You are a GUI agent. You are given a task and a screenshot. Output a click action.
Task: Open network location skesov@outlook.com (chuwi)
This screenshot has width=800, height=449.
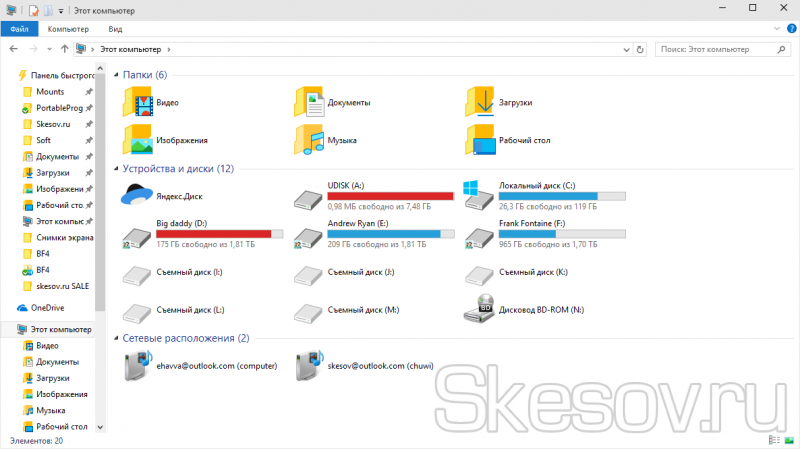(310, 367)
